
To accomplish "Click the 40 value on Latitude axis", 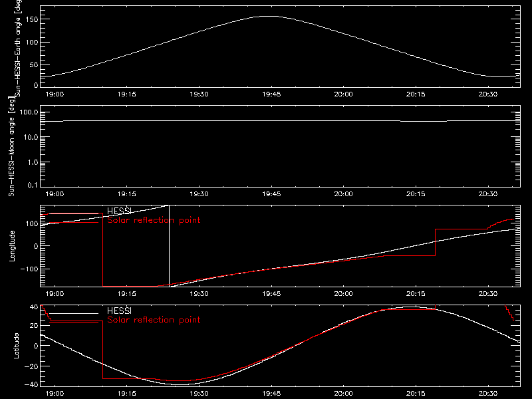I will pos(34,307).
